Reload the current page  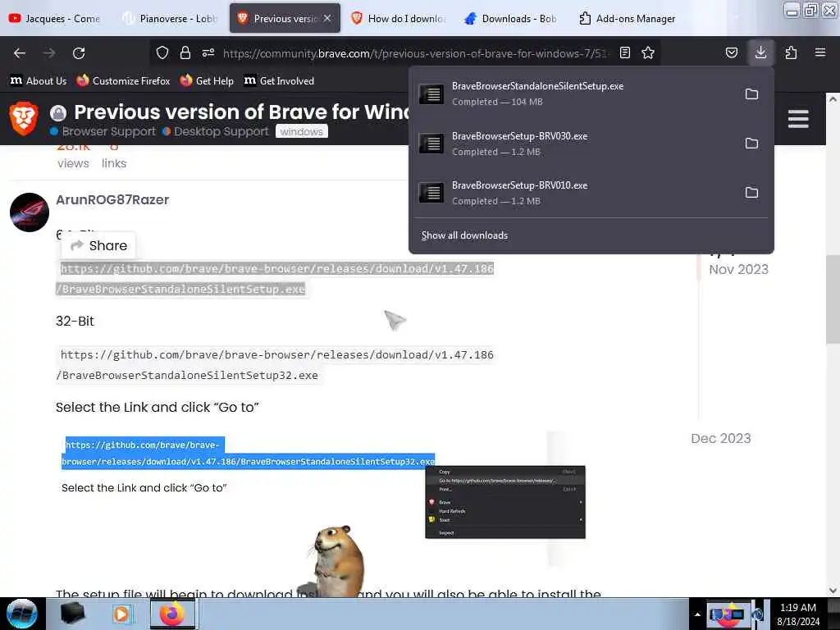click(x=79, y=53)
